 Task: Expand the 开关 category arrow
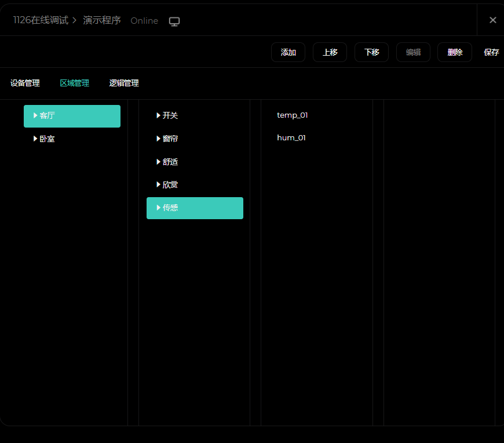159,116
